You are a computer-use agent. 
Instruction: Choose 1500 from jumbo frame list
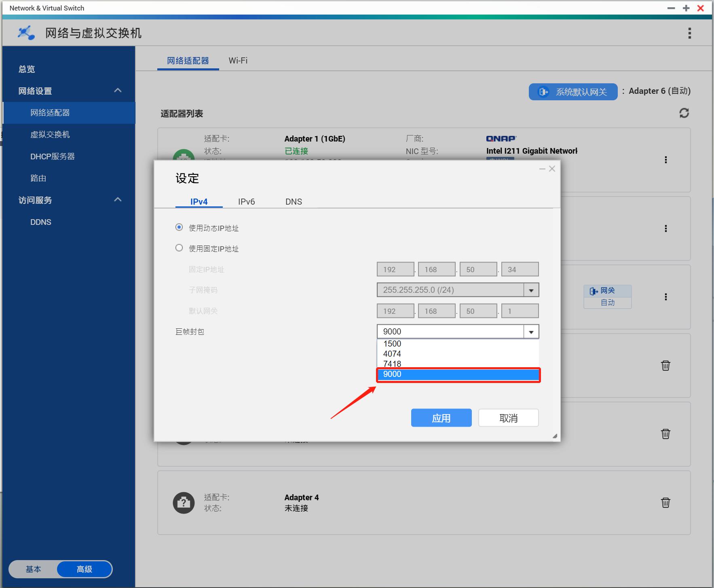(x=392, y=344)
